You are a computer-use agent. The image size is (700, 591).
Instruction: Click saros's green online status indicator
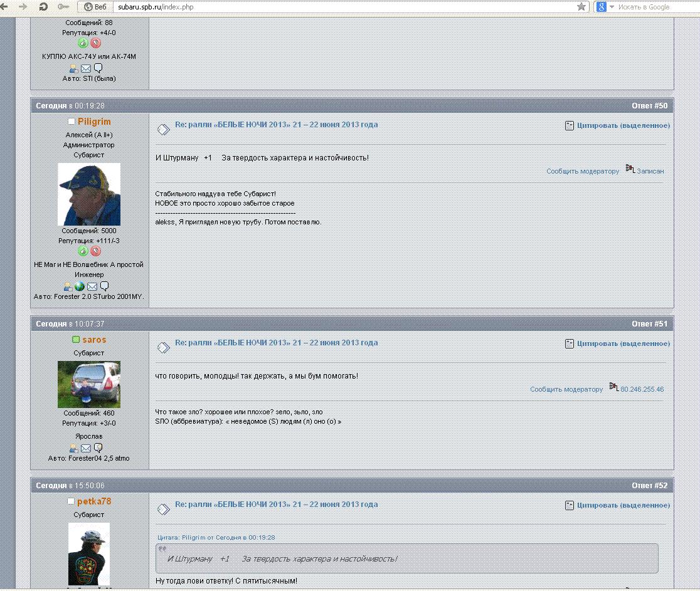point(76,340)
